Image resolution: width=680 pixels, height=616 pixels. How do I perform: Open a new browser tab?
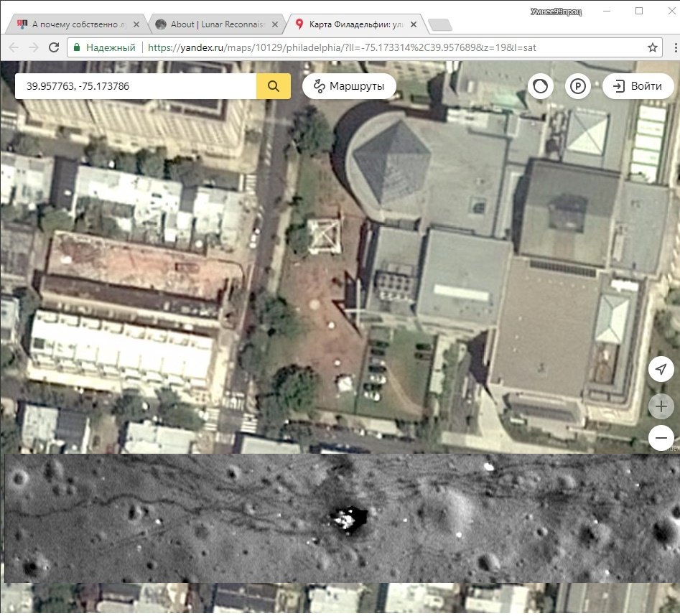click(439, 25)
